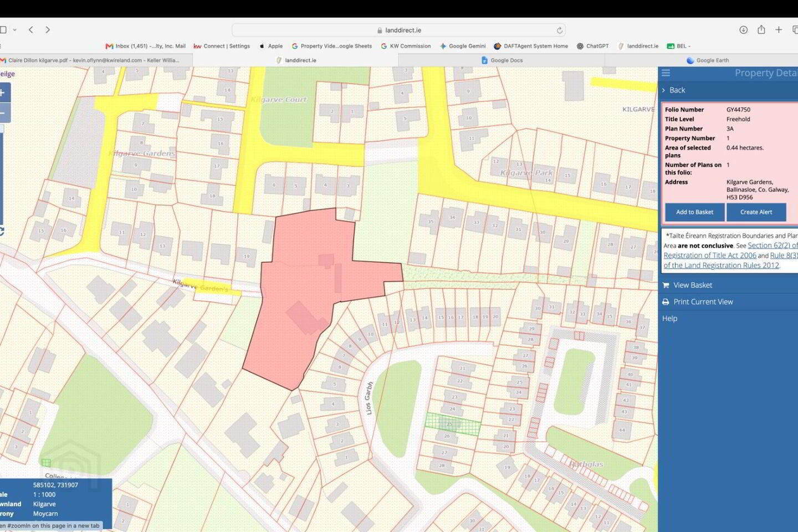The image size is (798, 532).
Task: Open the Section 62(2) Registration of Title link
Action: 730,250
